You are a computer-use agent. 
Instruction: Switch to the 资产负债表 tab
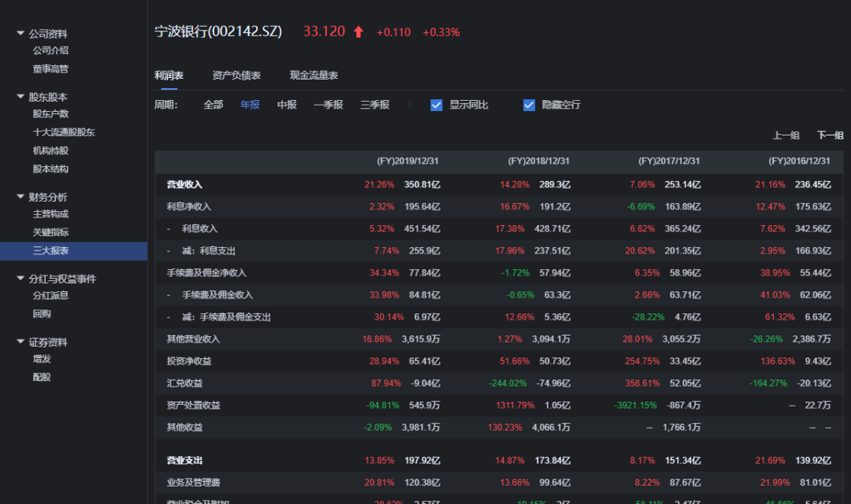tap(236, 76)
